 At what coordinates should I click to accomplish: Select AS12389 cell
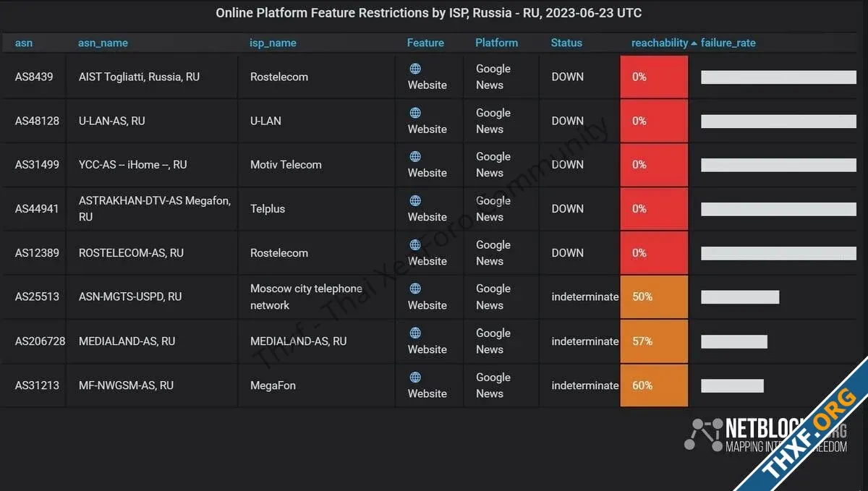[x=34, y=253]
